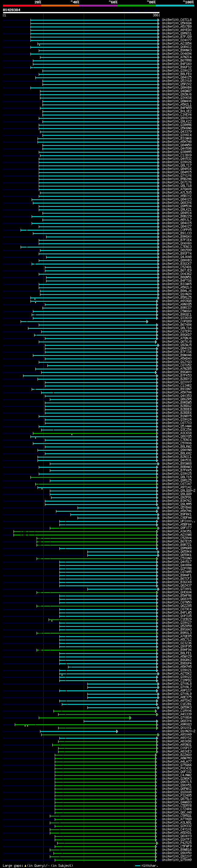Viewport: 197px width, 868px height.
Task: Open hit UniRef100_Q9M6S1
Action: point(176,33)
